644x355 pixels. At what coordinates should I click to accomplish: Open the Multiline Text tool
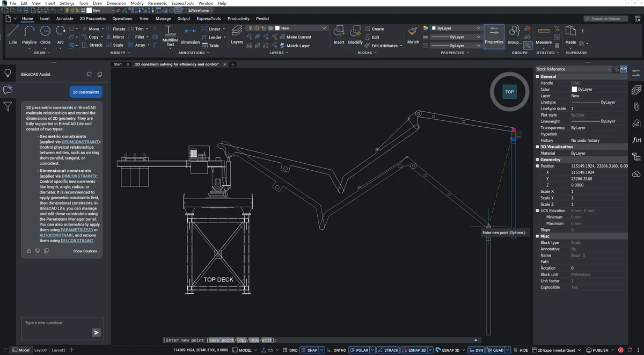[170, 36]
